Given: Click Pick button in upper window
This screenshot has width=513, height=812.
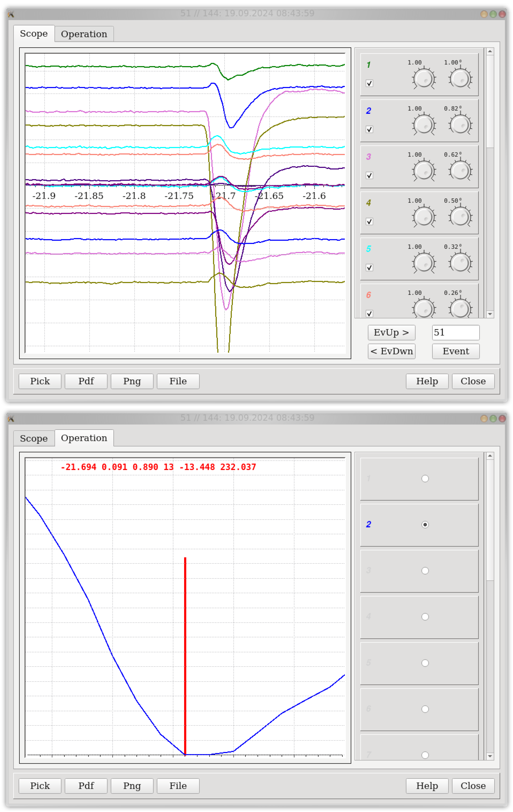Looking at the screenshot, I should tap(40, 381).
